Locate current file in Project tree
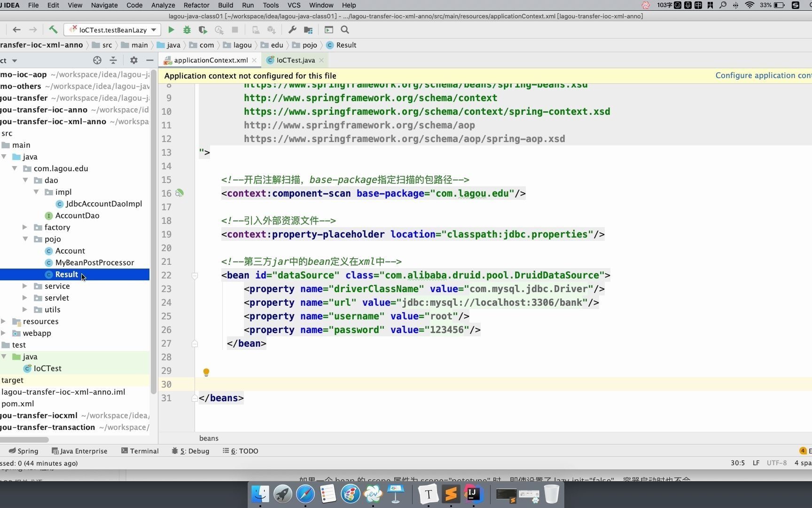The width and height of the screenshot is (812, 508). point(97,60)
